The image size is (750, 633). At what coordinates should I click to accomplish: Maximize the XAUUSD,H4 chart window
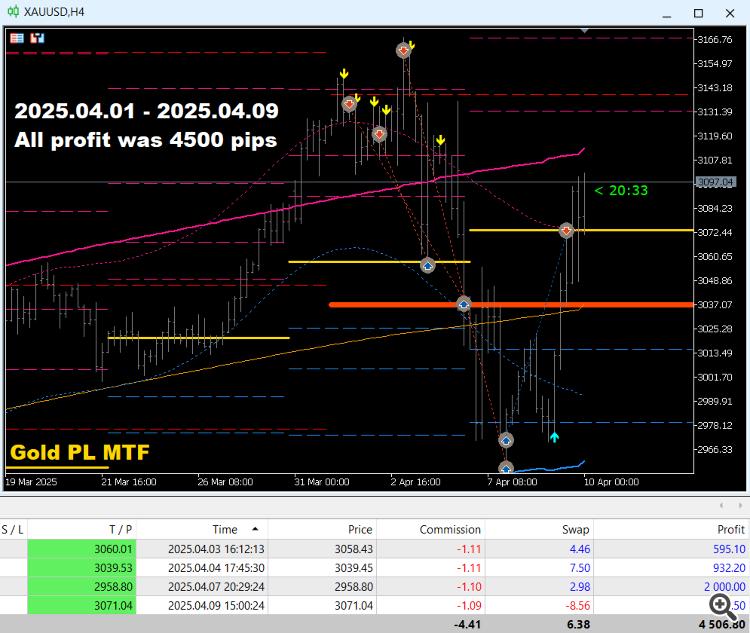698,13
